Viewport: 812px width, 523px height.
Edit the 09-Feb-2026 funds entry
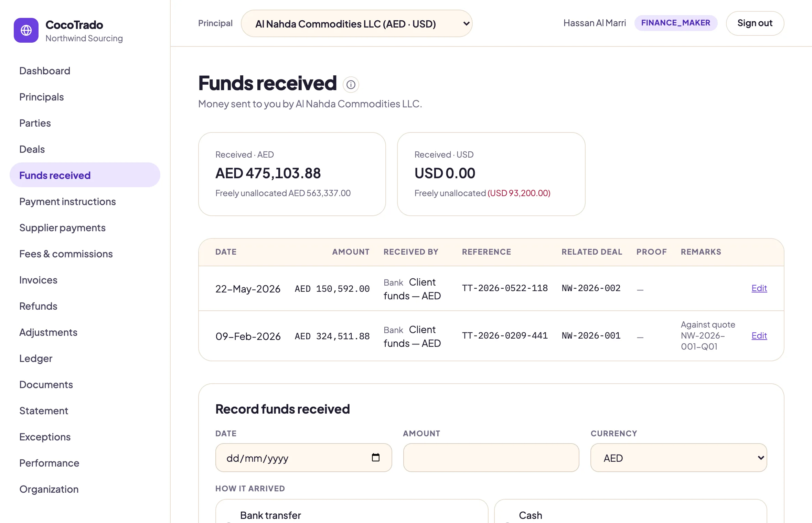tap(759, 336)
